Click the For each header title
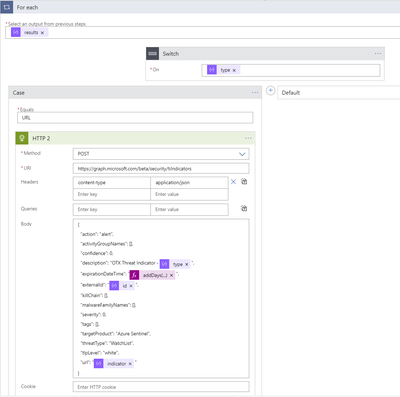This screenshot has height=397, width=400. click(27, 7)
